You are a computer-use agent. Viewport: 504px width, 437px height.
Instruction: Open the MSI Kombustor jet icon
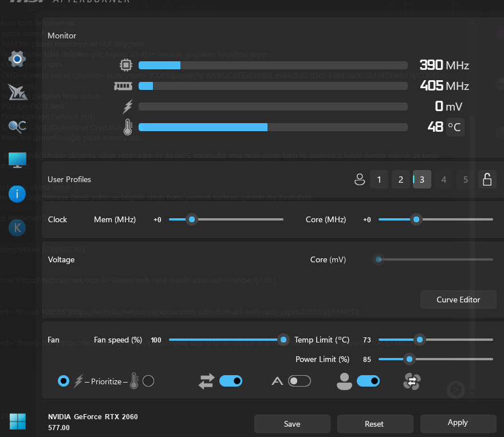pyautogui.click(x=17, y=93)
